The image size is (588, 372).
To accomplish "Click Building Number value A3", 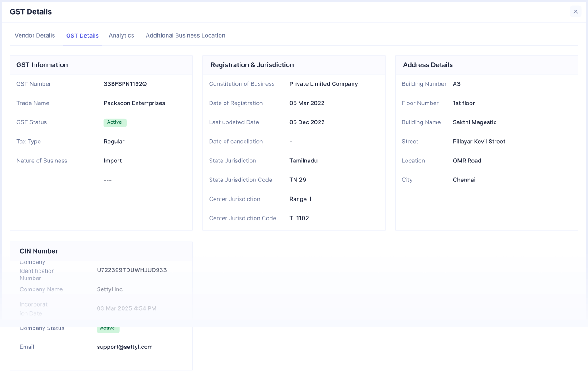I will [456, 84].
